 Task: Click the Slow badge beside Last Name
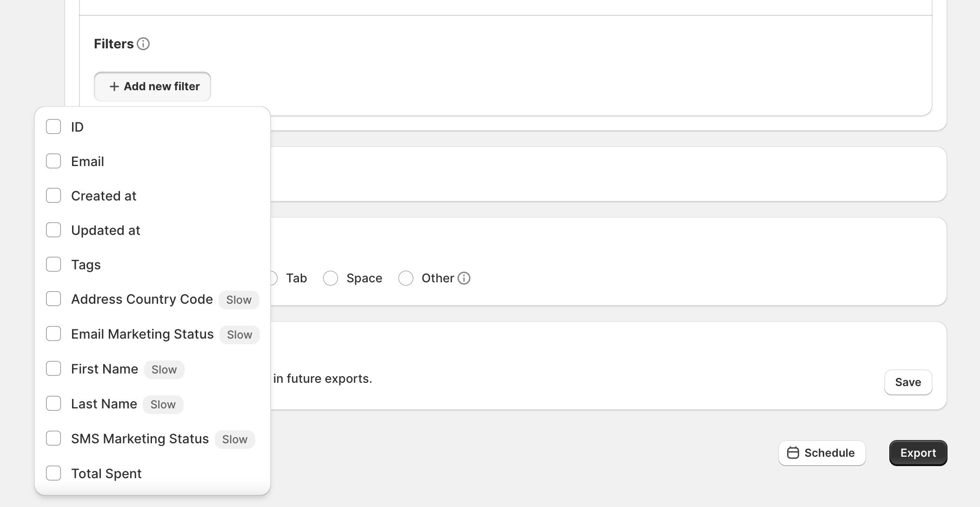point(163,405)
